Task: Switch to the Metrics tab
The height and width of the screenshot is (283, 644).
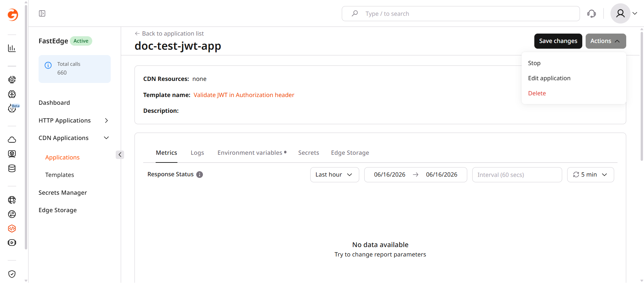Action: (166, 153)
